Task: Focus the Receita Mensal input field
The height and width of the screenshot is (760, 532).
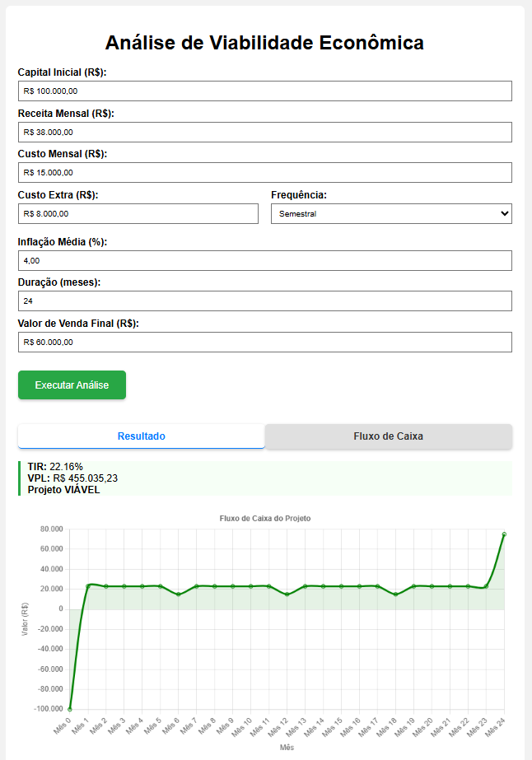Action: click(x=264, y=132)
